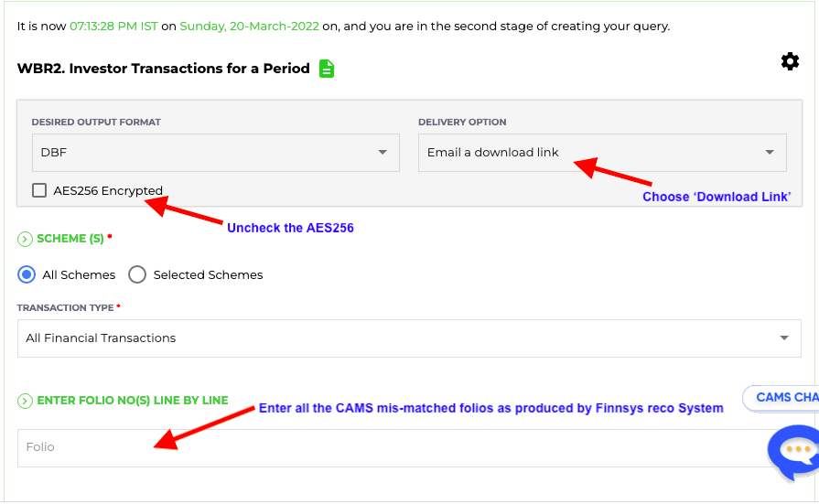Click the SCHEME (S) circled arrow icon

(x=25, y=240)
